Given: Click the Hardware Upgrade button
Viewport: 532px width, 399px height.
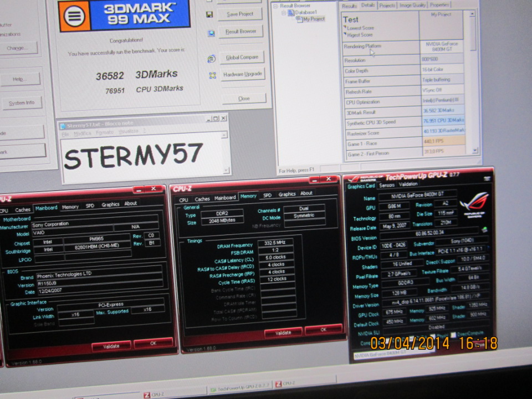Looking at the screenshot, I should point(243,74).
